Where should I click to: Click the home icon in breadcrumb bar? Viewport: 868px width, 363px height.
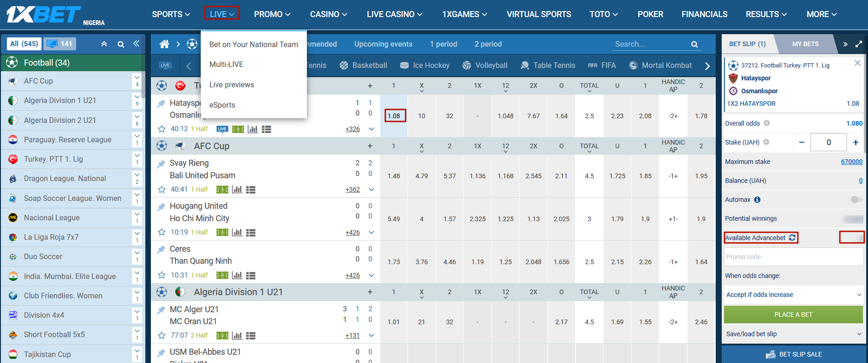[x=164, y=44]
